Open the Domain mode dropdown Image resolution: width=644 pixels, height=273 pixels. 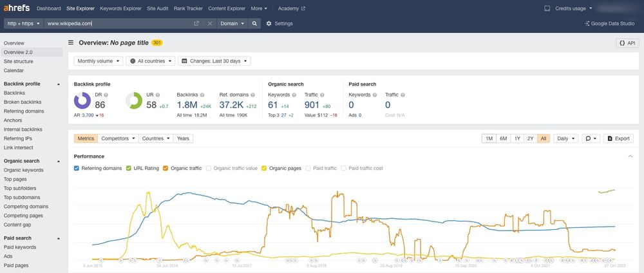click(x=232, y=23)
